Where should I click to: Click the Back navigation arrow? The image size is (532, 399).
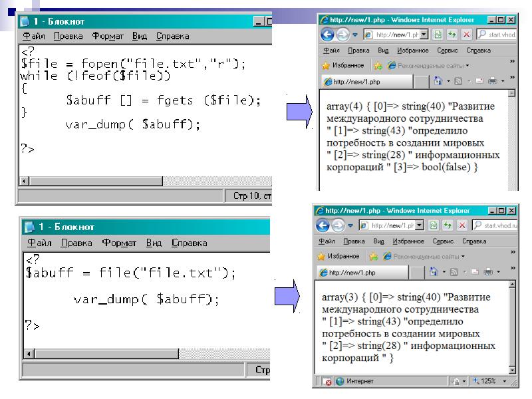point(327,34)
